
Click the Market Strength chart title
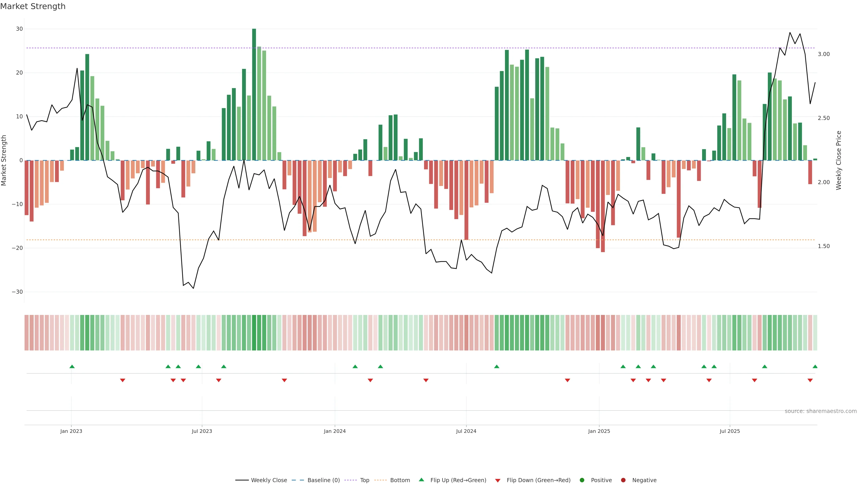tap(33, 6)
